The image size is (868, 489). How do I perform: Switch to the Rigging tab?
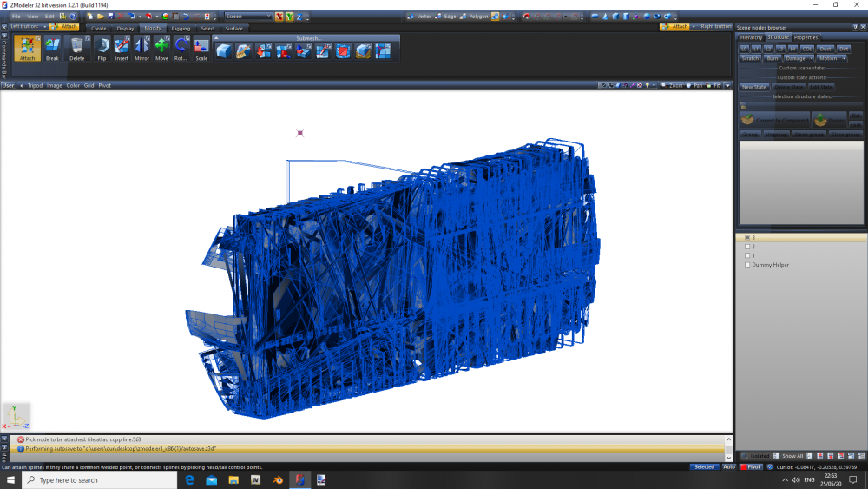181,29
